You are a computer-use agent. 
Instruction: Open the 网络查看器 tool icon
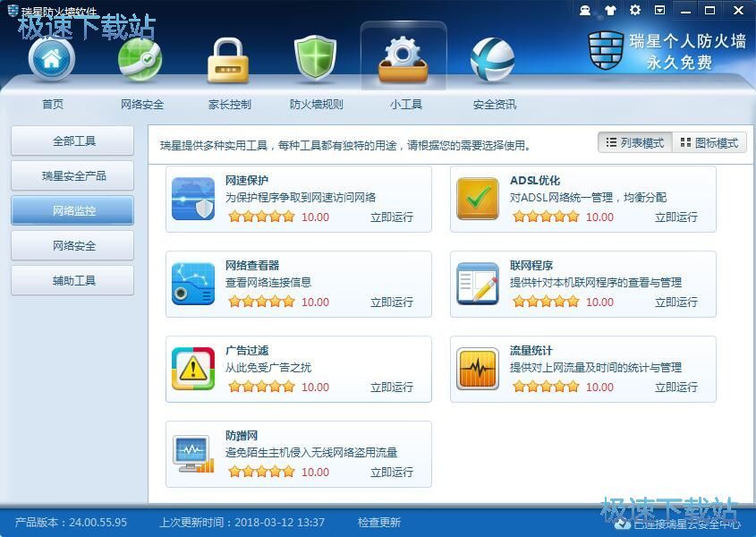tap(193, 284)
